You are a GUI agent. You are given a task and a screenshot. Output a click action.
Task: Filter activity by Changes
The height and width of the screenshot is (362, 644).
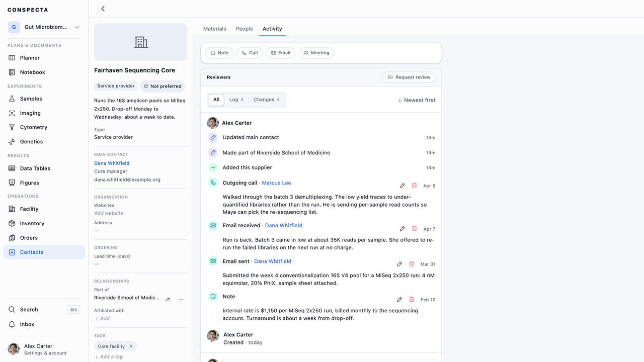coord(266,100)
